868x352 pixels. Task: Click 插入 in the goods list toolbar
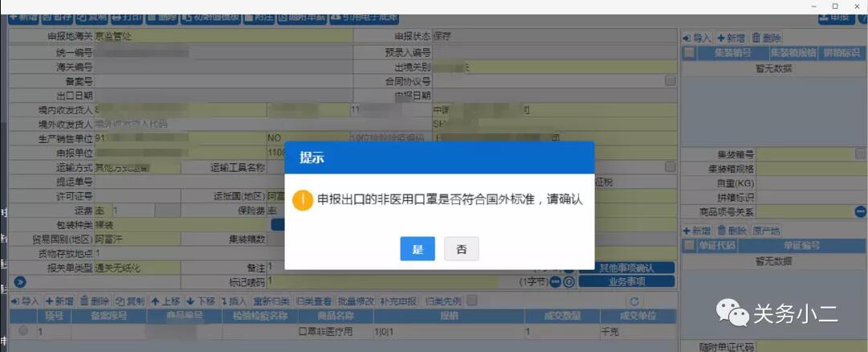click(233, 301)
